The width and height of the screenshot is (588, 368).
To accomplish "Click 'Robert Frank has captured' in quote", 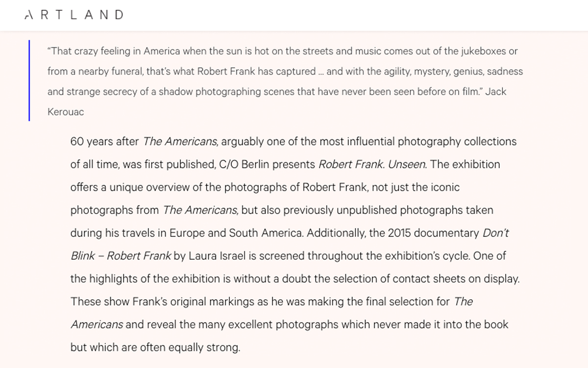I will tap(257, 72).
